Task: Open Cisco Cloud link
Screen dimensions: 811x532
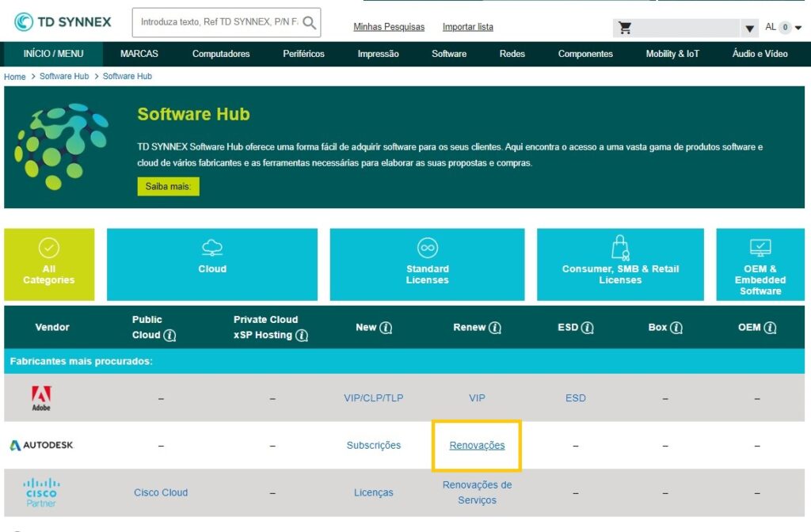Action: click(161, 492)
